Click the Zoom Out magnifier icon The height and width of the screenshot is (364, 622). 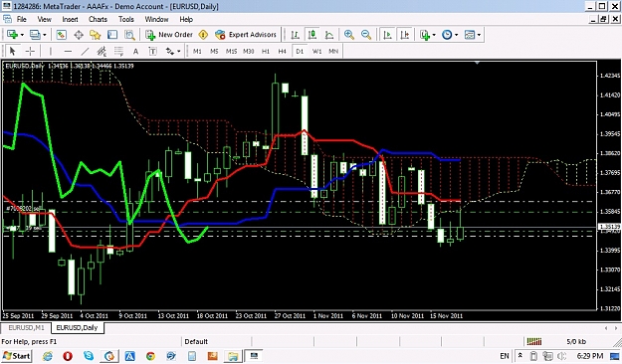[x=366, y=35]
